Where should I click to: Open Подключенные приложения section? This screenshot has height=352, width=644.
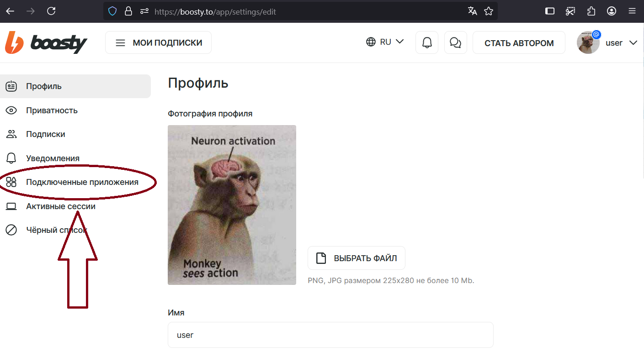tap(75, 182)
